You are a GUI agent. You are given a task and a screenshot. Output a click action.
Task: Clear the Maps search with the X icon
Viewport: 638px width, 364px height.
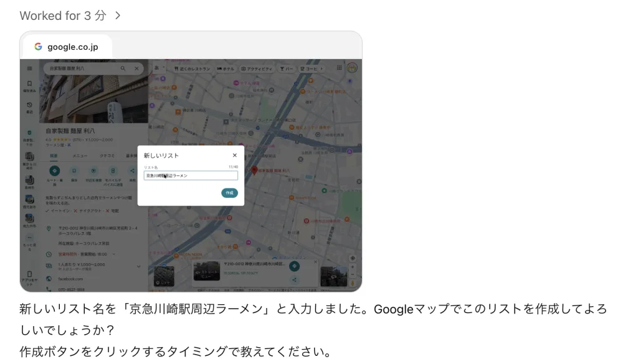pyautogui.click(x=136, y=68)
